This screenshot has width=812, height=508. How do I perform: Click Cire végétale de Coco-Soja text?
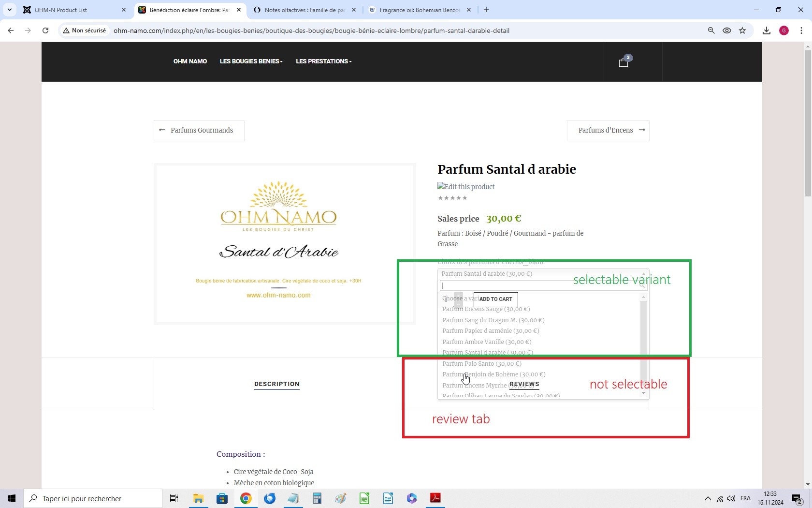[x=274, y=472]
